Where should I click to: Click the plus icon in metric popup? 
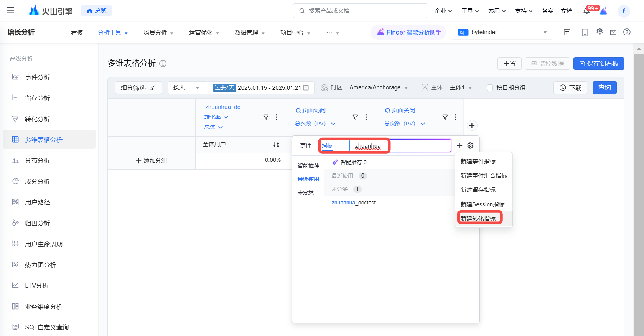[460, 145]
